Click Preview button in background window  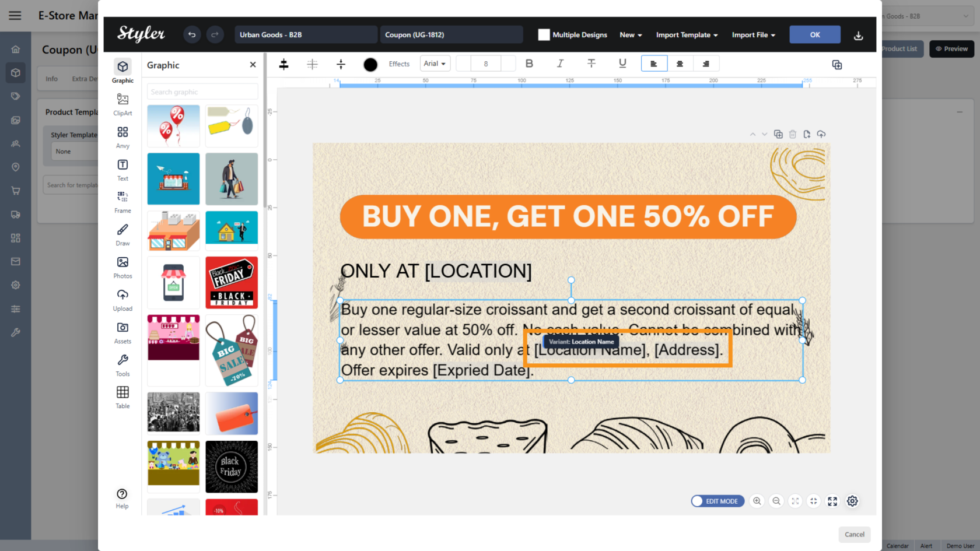pos(951,49)
